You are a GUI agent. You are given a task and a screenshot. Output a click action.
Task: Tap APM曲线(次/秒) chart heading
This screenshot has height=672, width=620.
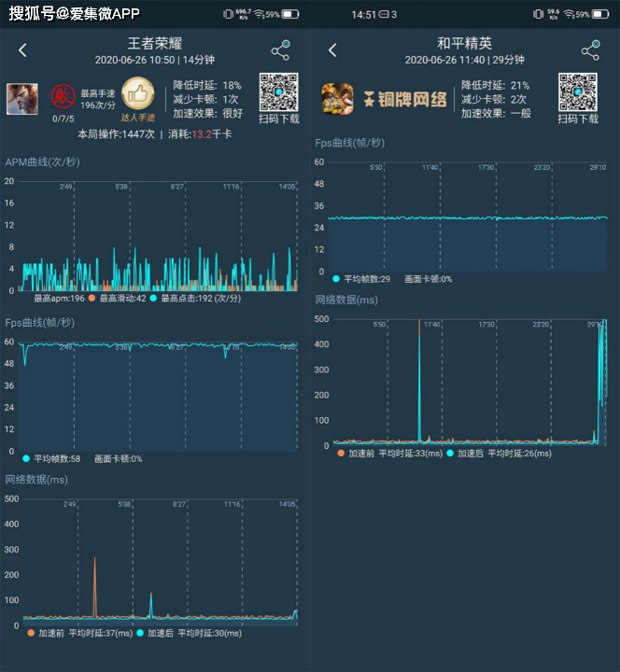coord(42,162)
